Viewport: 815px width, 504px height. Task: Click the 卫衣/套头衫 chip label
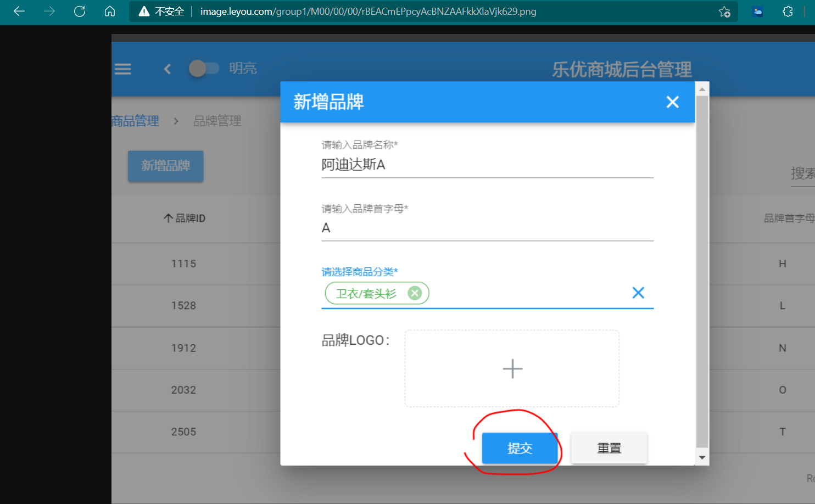(x=366, y=294)
